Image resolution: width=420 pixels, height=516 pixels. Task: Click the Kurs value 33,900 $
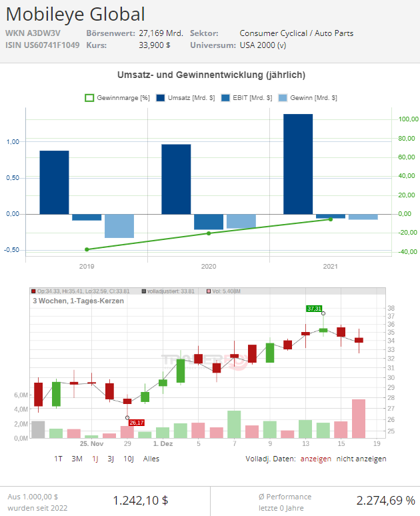[x=155, y=45]
